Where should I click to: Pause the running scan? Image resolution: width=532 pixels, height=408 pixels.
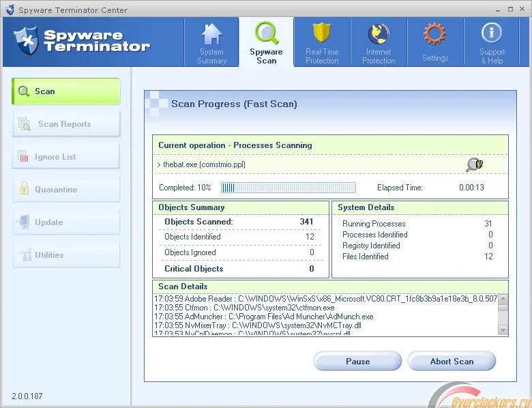[x=357, y=361]
